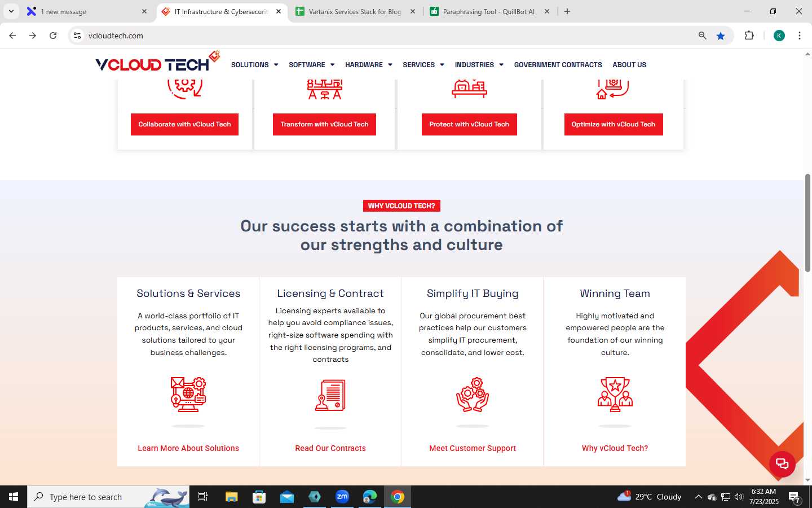Click Learn More About Solutions link
This screenshot has width=812, height=508.
(188, 448)
